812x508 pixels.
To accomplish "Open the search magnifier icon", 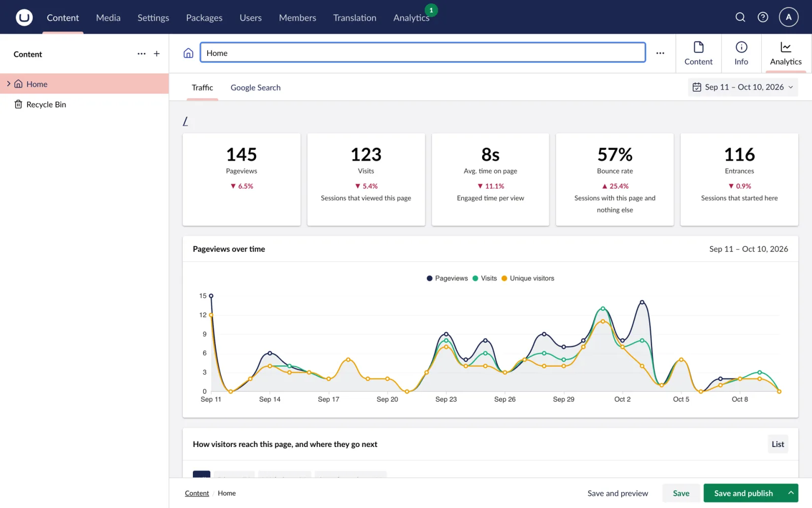I will tap(740, 17).
